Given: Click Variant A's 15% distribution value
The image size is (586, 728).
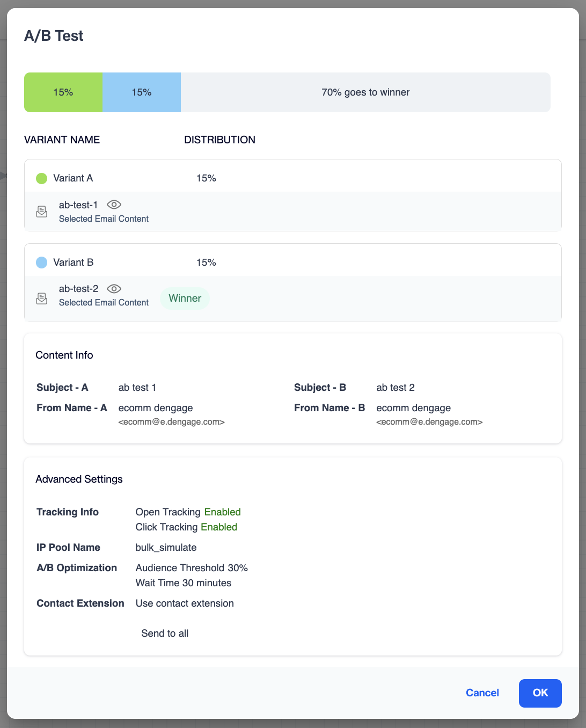Looking at the screenshot, I should coord(206,178).
